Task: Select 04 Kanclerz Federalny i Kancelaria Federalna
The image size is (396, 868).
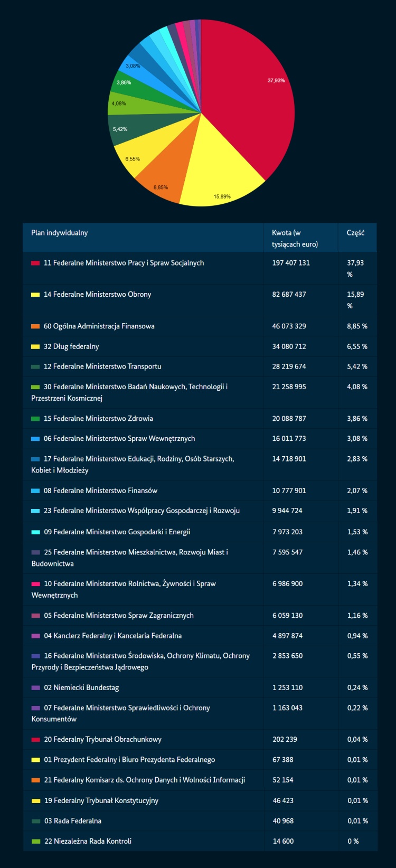Action: (112, 636)
